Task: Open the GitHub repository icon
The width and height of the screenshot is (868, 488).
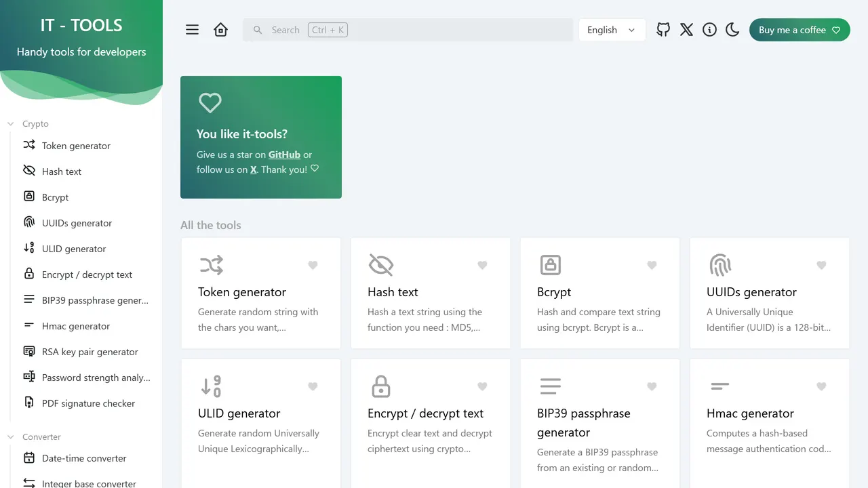Action: [663, 30]
